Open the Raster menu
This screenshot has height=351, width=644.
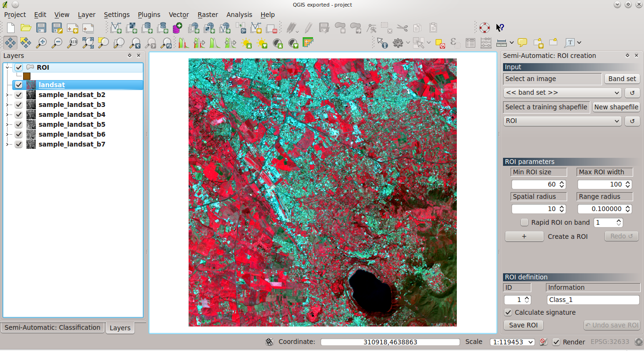coord(207,15)
